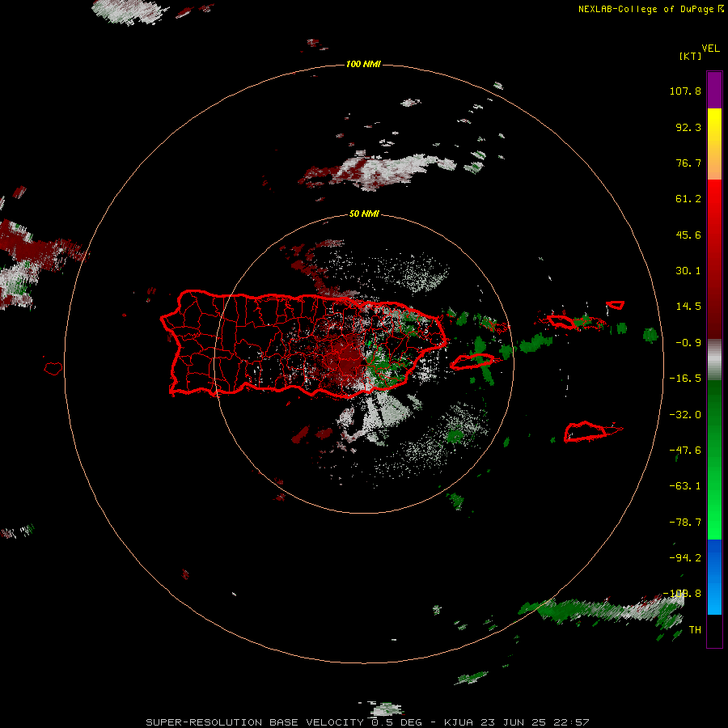Click the St. Croix island outline
Screen dimensions: 728x728
(586, 432)
